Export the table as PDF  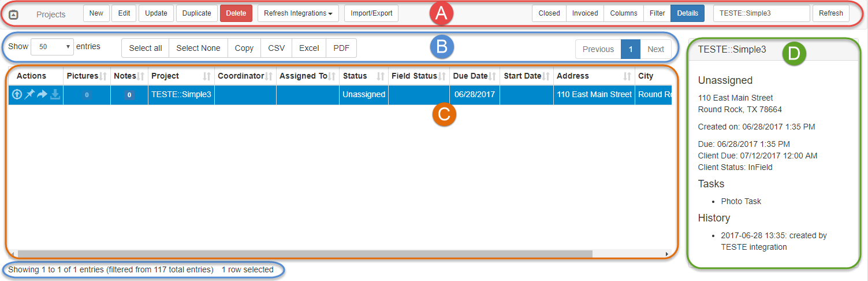(x=341, y=48)
